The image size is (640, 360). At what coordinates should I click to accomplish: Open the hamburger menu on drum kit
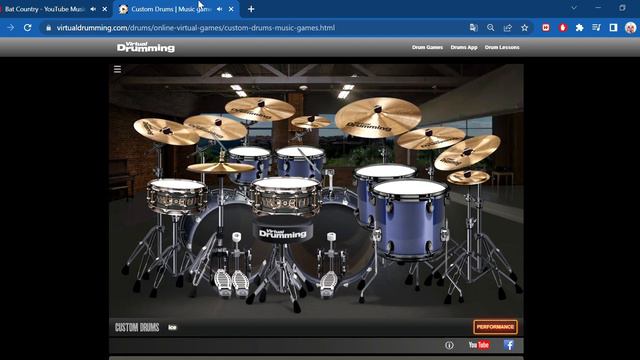tap(118, 69)
